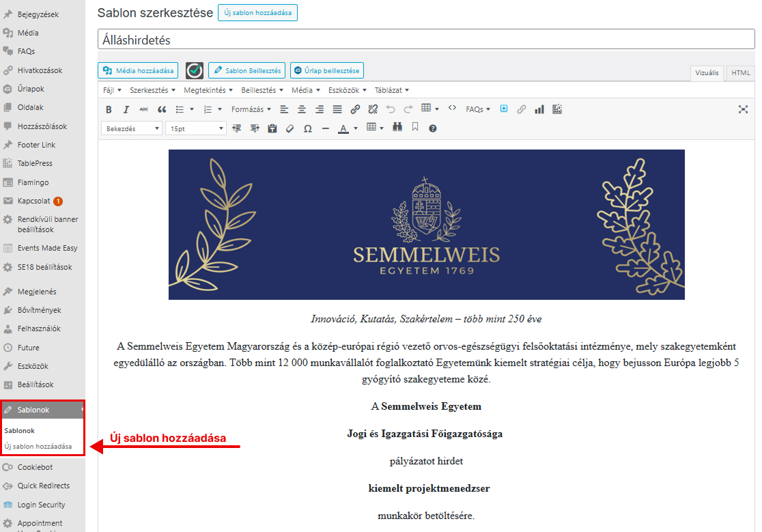762x532 pixels.
Task: Open Új sablon hozzáadása sidebar submenu link
Action: (38, 447)
